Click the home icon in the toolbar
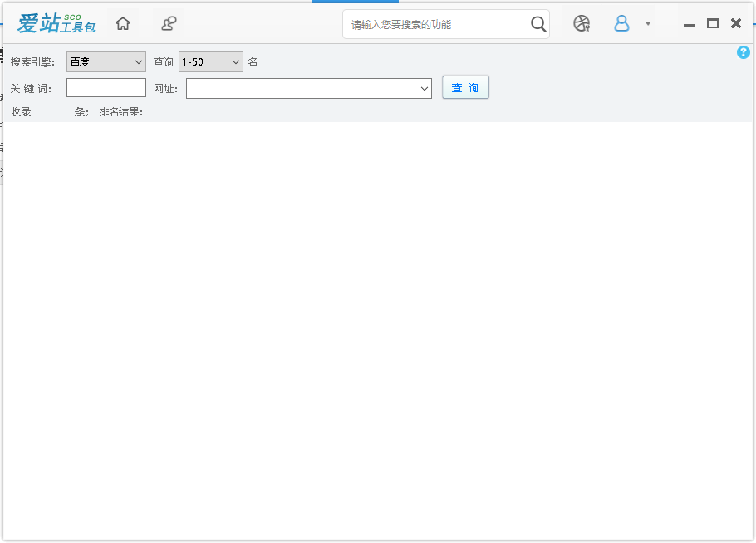The image size is (756, 543). point(123,23)
